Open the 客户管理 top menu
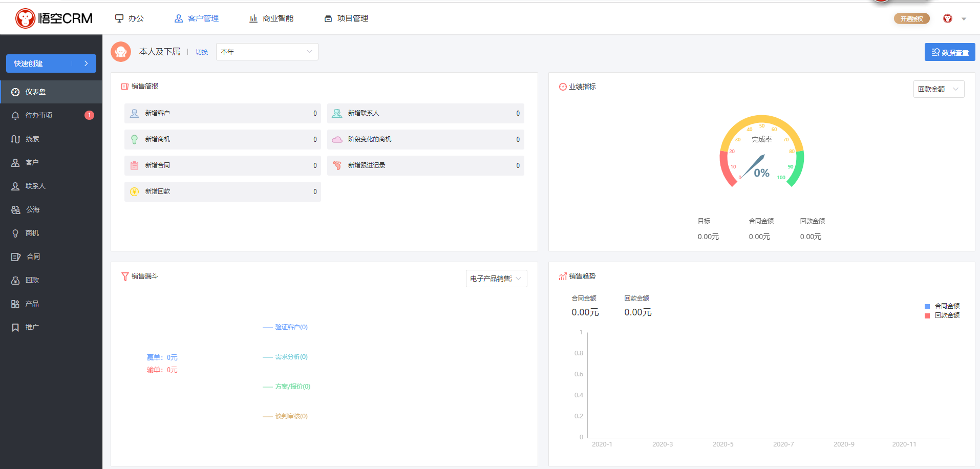Viewport: 980px width, 469px height. 197,18
